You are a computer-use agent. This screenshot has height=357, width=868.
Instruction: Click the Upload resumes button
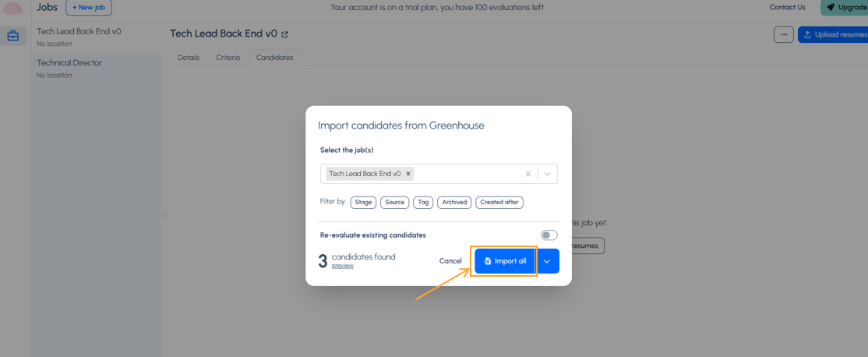coord(833,34)
